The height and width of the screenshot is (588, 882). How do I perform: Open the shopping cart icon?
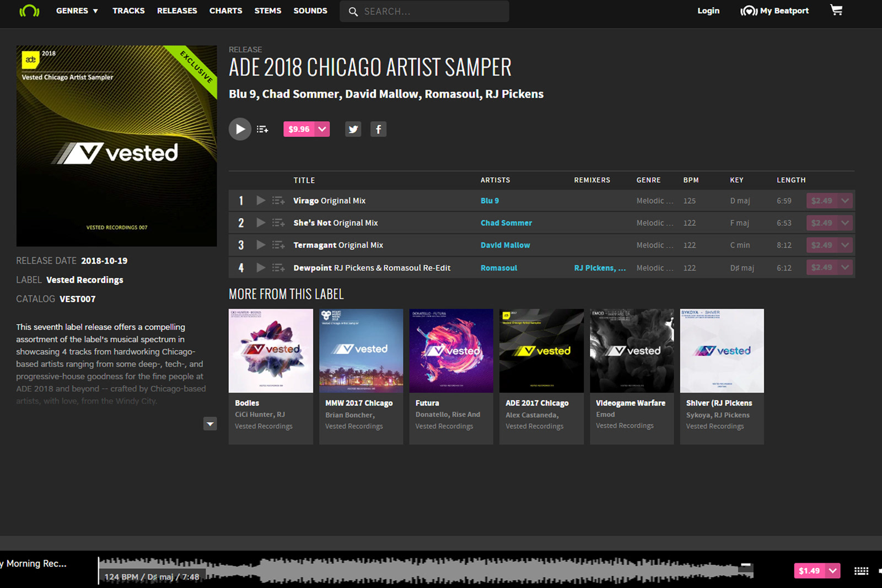pyautogui.click(x=836, y=10)
